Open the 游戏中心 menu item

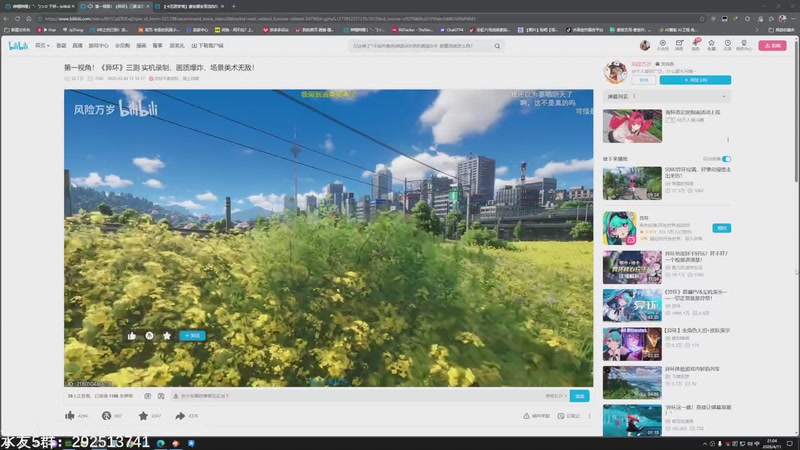coord(98,45)
